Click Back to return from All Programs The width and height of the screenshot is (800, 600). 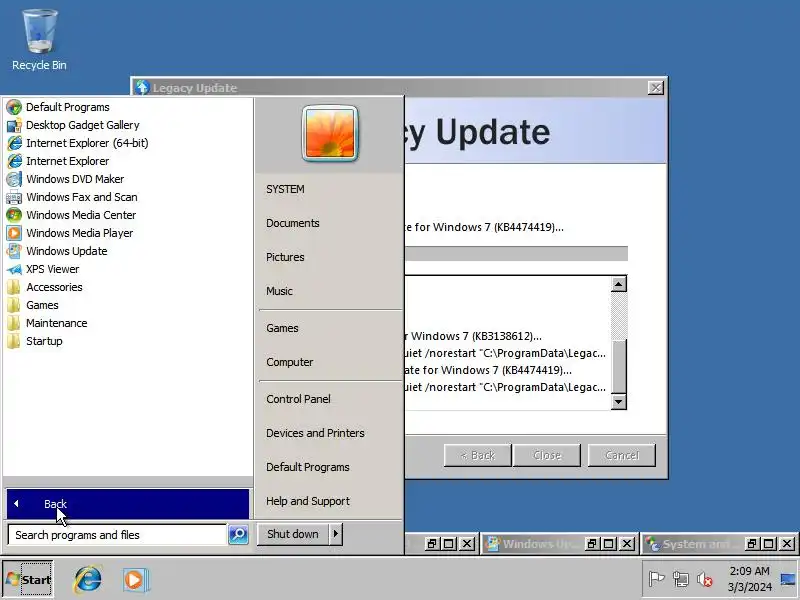click(x=128, y=504)
